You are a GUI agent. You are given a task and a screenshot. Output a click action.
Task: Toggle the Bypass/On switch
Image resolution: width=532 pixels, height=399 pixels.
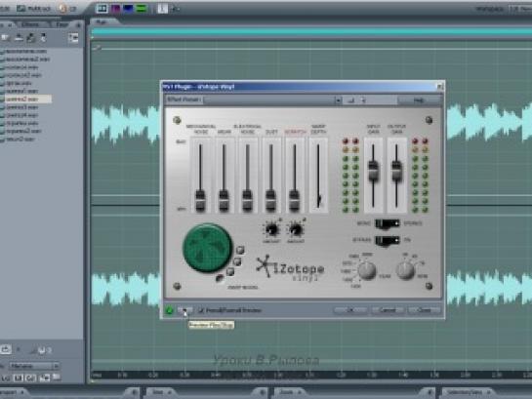click(x=388, y=240)
